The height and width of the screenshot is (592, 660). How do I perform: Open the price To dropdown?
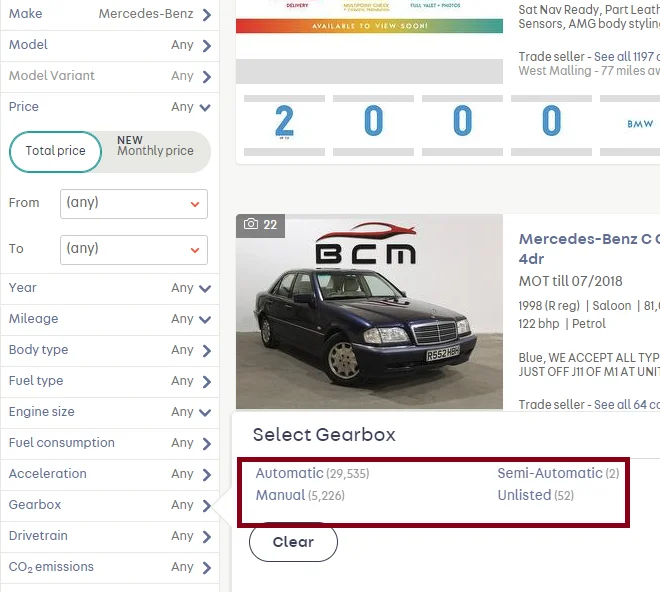pyautogui.click(x=134, y=250)
